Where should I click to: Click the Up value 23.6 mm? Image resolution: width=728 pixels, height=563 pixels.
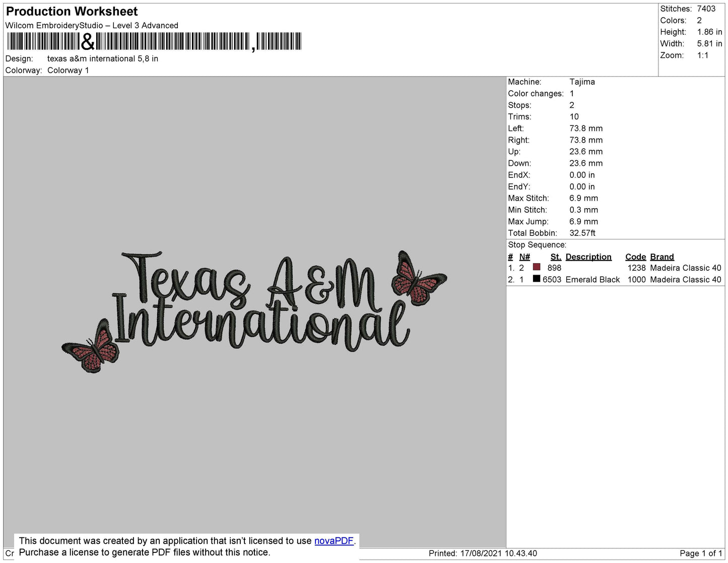pos(586,151)
